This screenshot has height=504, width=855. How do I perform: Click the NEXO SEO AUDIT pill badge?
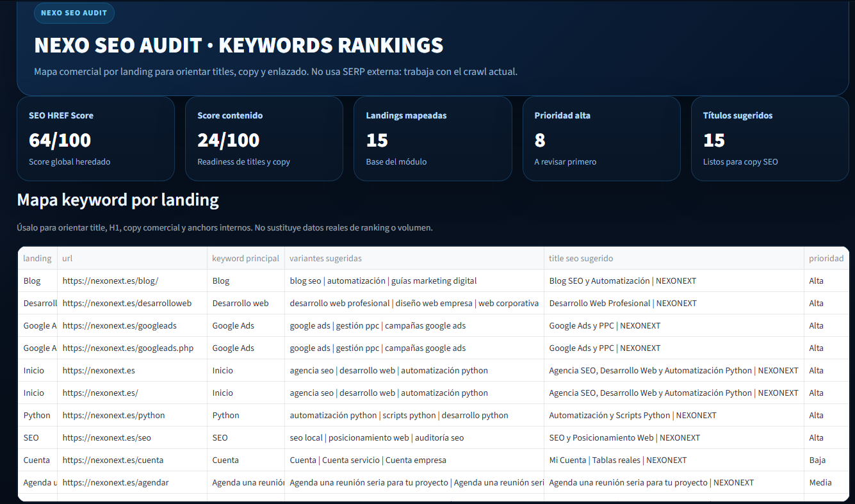tap(74, 13)
